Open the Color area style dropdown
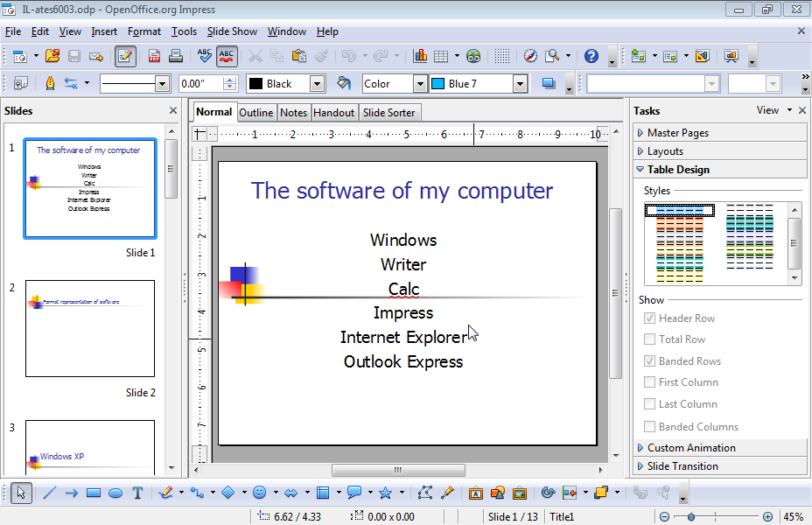The image size is (812, 525). [420, 84]
